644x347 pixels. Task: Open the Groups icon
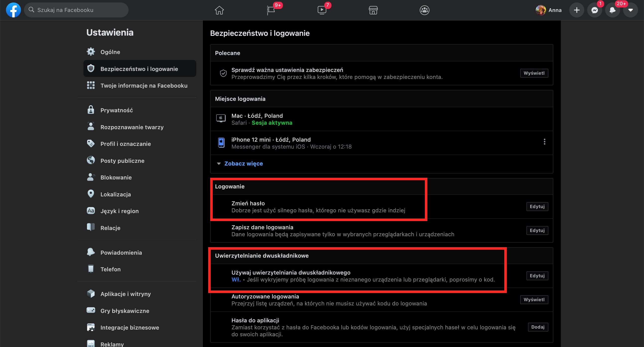[424, 10]
